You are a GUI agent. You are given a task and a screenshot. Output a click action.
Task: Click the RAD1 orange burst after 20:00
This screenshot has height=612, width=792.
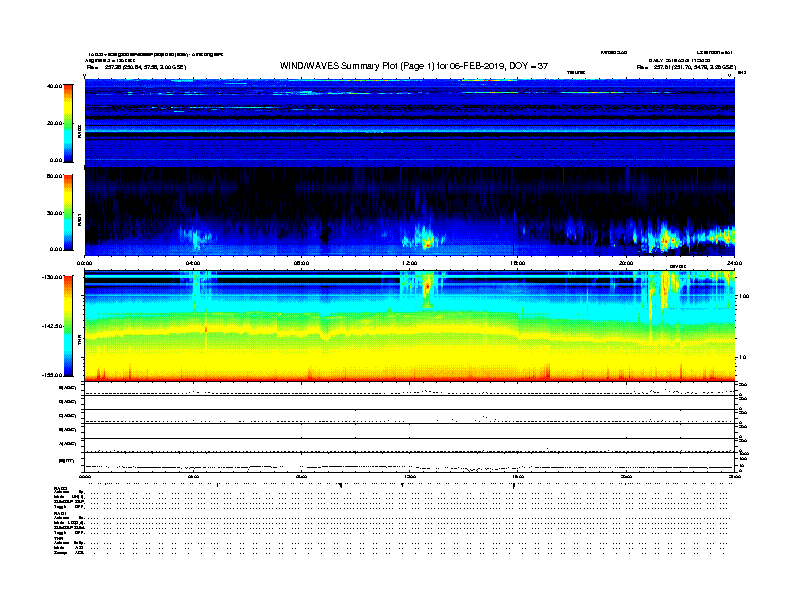click(x=668, y=241)
